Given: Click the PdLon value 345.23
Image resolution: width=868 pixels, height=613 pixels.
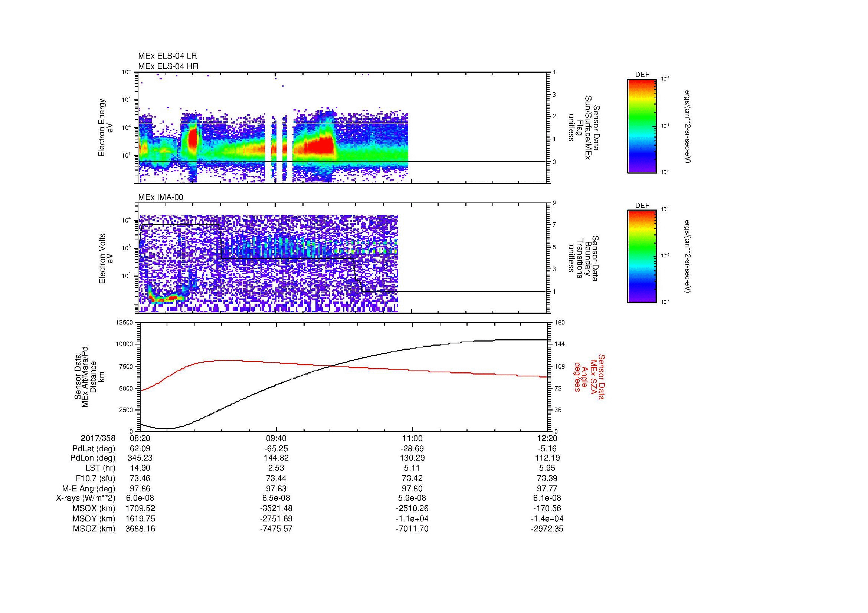Looking at the screenshot, I should point(140,458).
